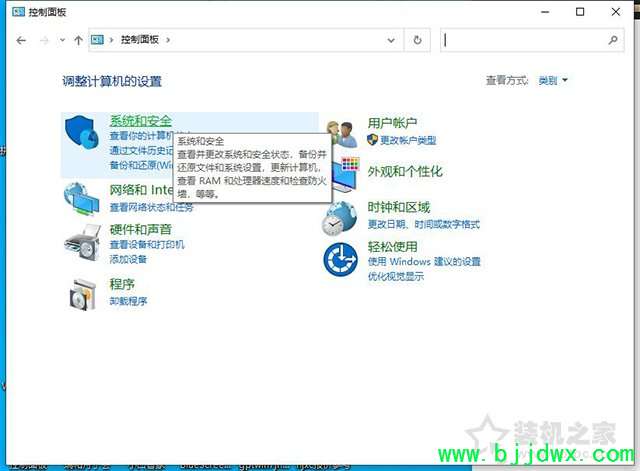Minimize the Control Panel window
640x471 pixels.
tap(545, 12)
